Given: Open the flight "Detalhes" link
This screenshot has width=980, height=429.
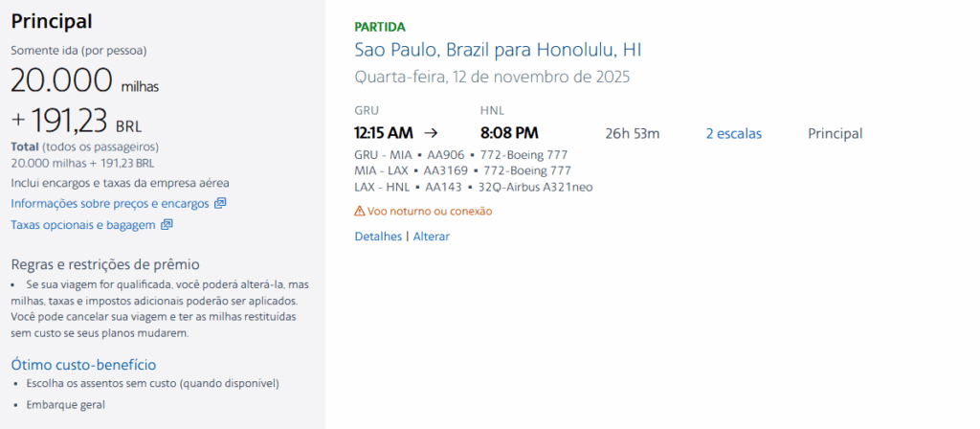Looking at the screenshot, I should (378, 236).
